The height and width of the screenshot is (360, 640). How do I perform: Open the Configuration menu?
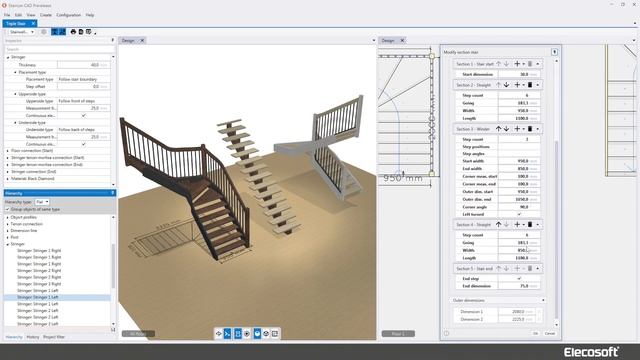pyautogui.click(x=69, y=15)
